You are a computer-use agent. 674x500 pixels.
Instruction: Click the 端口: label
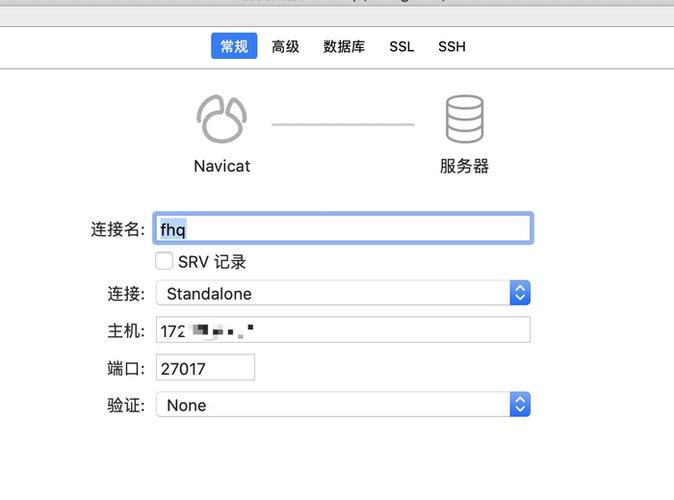(x=126, y=369)
